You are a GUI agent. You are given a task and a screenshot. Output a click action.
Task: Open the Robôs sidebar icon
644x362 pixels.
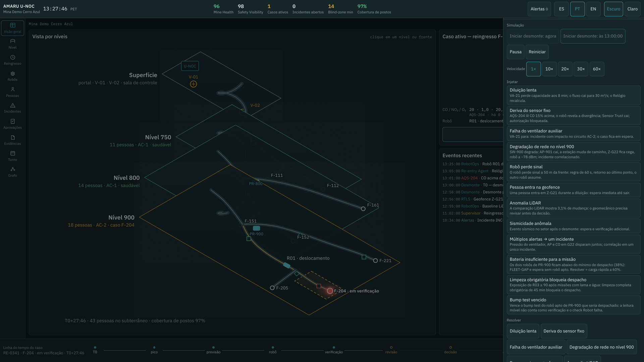(x=12, y=76)
